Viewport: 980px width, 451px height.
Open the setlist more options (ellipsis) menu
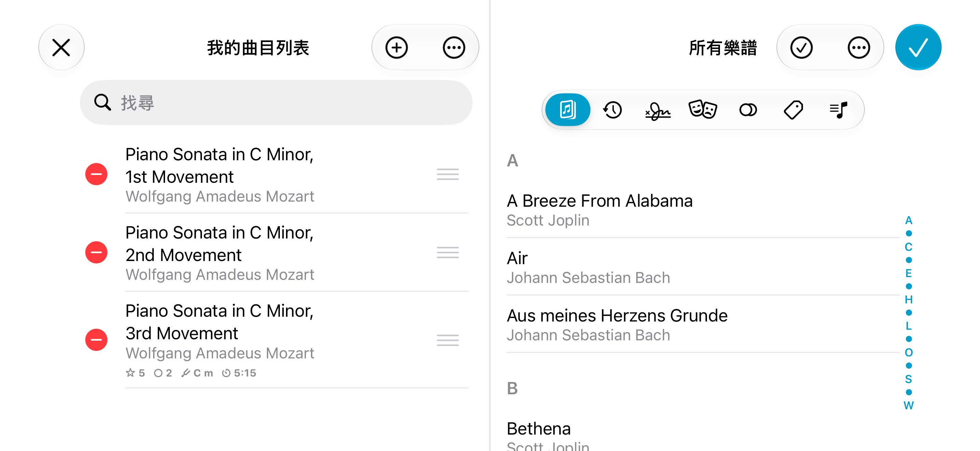coord(454,47)
